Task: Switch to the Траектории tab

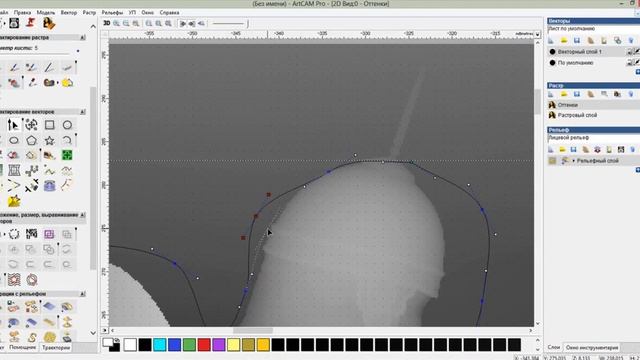Action: pos(56,348)
